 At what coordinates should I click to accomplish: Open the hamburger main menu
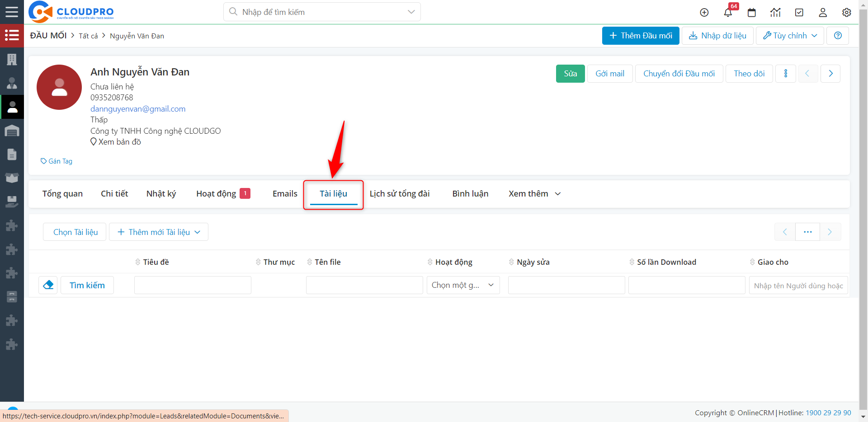(12, 12)
